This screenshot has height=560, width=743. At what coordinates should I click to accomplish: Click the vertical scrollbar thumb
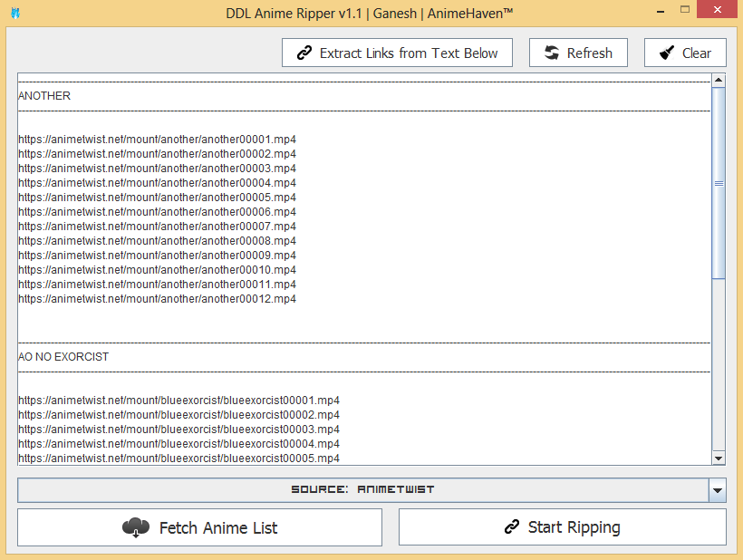719,183
